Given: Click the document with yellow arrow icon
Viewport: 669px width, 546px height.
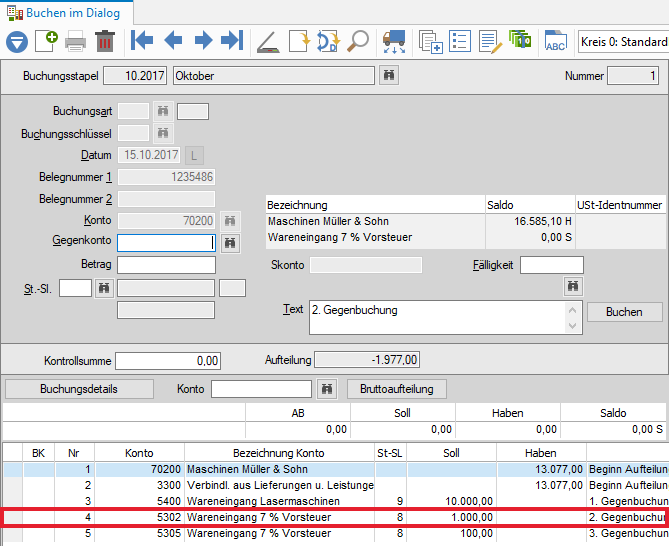Looking at the screenshot, I should click(299, 41).
